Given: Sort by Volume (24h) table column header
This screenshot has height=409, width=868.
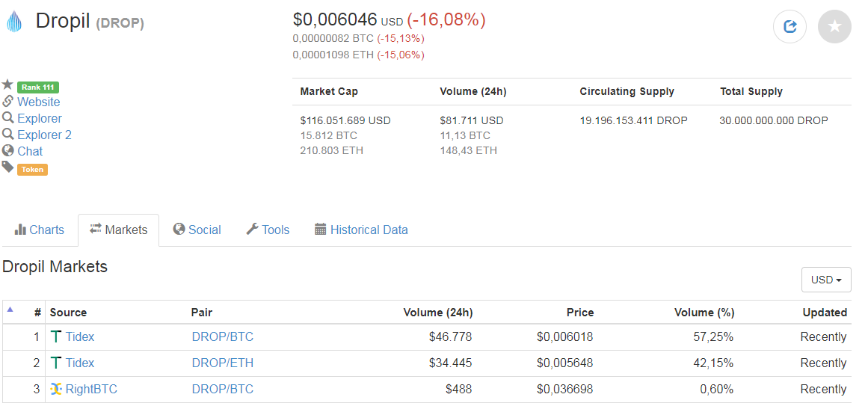Looking at the screenshot, I should point(438,313).
